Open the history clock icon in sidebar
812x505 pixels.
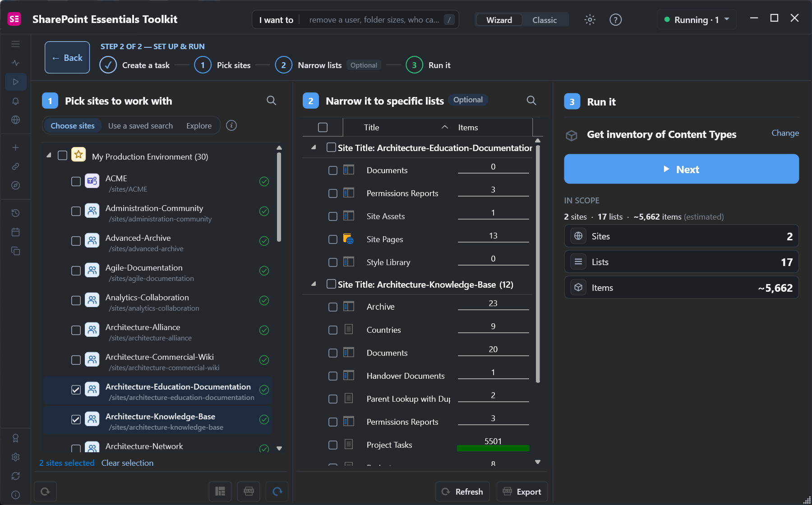click(15, 213)
